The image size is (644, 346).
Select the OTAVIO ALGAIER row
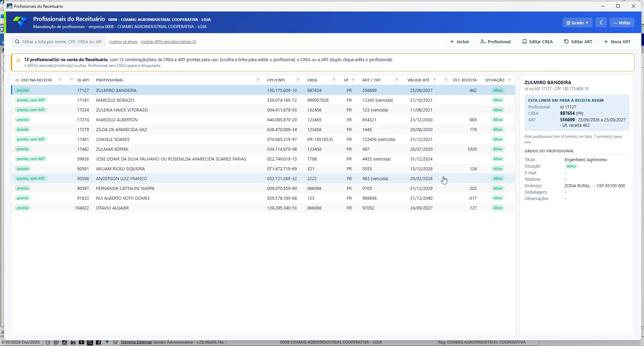pos(263,208)
